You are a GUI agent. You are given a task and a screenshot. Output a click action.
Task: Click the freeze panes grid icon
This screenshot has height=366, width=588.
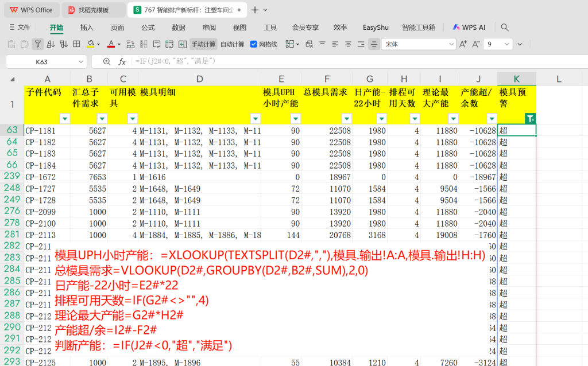pos(289,44)
